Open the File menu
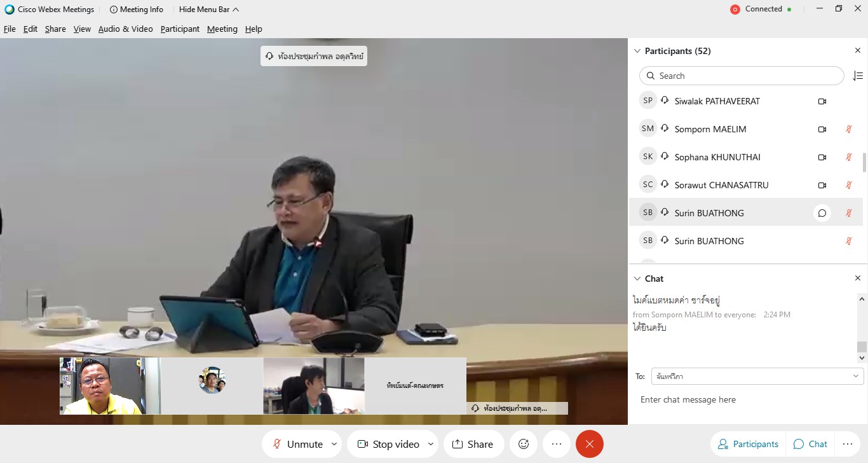 pyautogui.click(x=10, y=29)
